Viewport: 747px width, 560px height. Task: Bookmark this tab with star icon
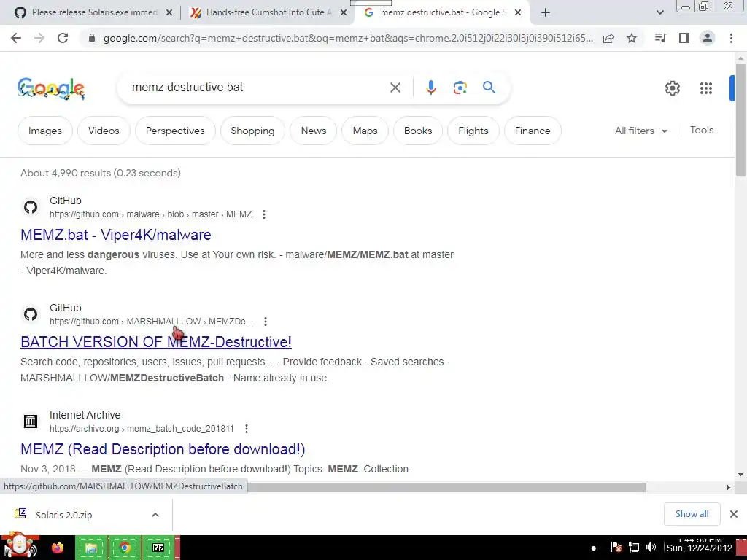coord(632,38)
